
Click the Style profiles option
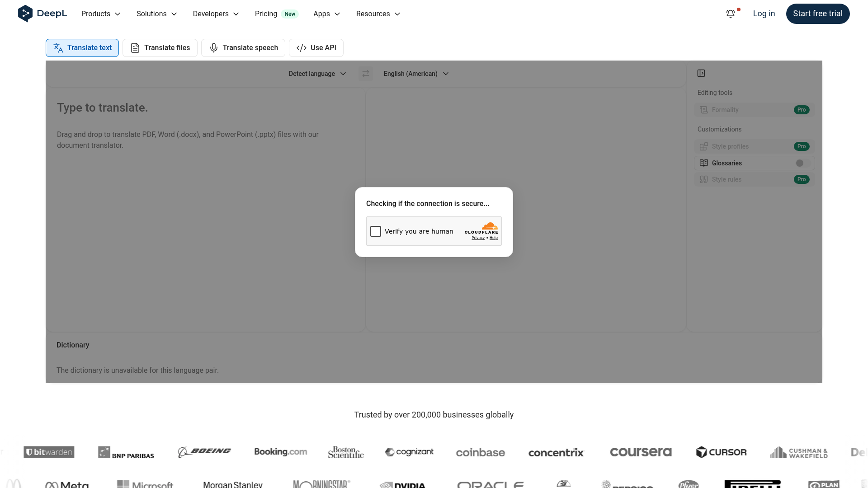(x=755, y=146)
